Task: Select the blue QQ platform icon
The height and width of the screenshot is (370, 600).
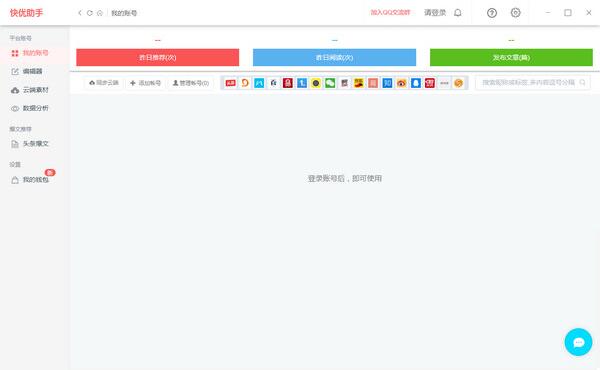Action: (x=416, y=83)
